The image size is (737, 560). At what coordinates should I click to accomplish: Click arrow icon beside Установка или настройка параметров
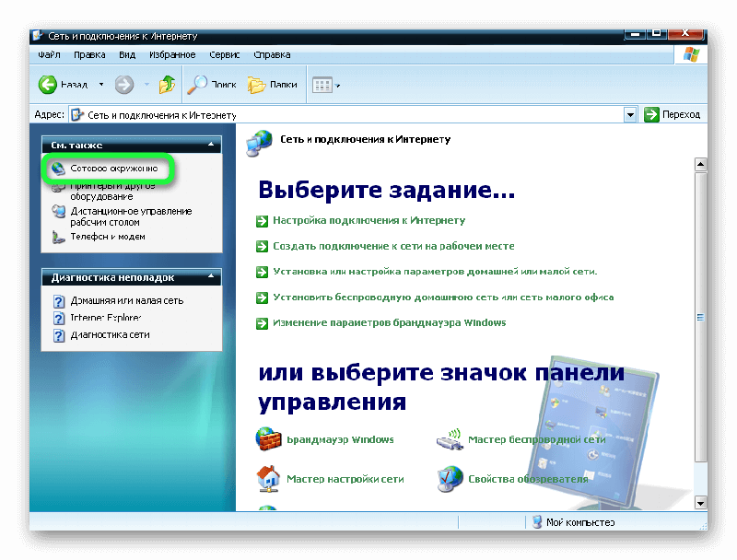pyautogui.click(x=262, y=272)
